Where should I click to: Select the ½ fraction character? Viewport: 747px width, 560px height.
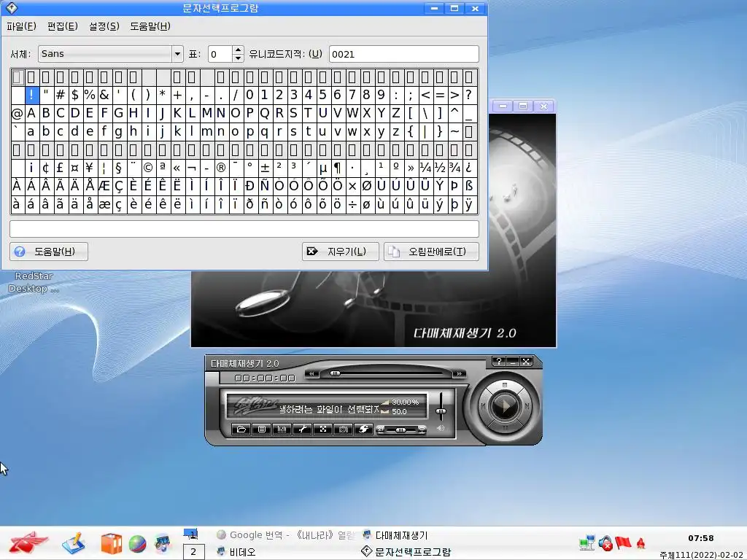pyautogui.click(x=440, y=168)
